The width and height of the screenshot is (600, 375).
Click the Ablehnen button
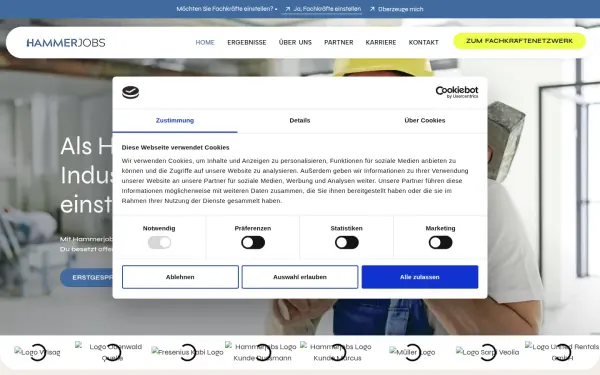(180, 277)
